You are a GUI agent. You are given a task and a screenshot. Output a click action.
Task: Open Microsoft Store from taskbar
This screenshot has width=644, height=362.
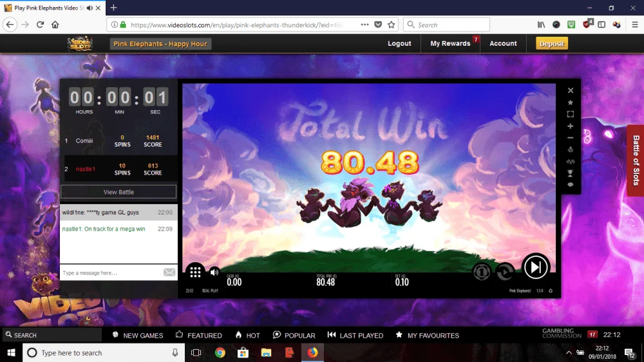click(x=243, y=352)
